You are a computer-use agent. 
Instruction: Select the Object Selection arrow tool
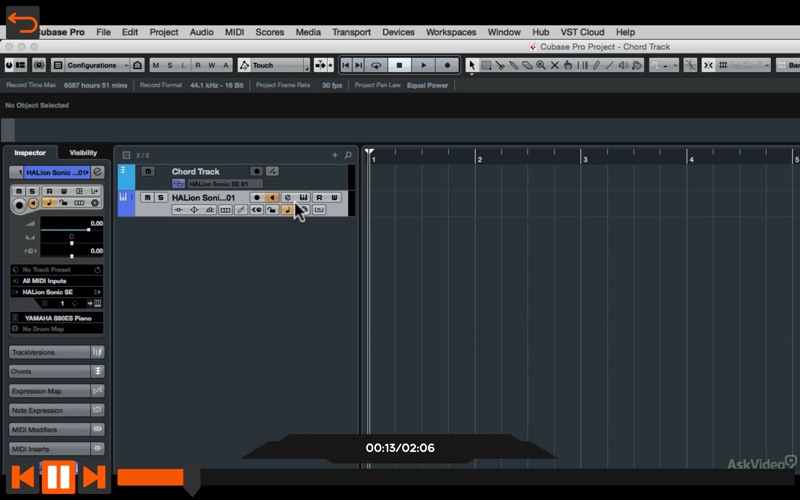[x=471, y=65]
